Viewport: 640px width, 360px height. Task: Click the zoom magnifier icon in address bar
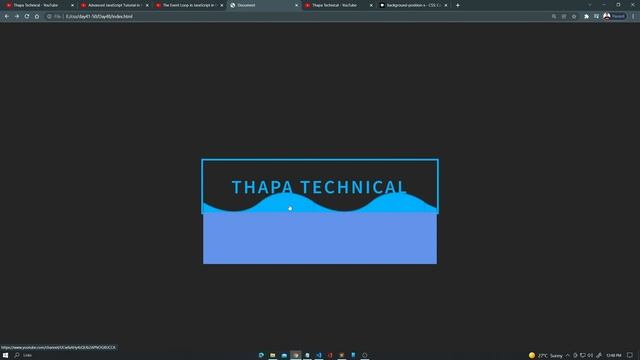tap(554, 16)
